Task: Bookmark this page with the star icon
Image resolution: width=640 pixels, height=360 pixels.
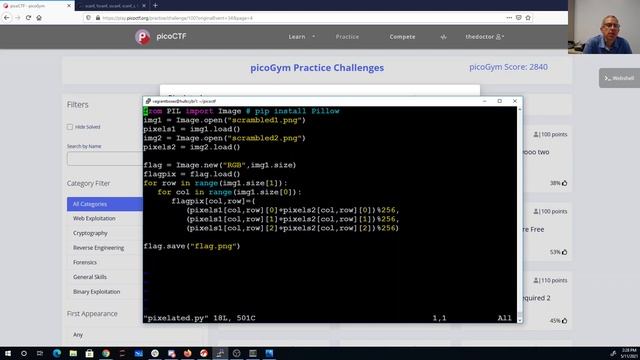Action: tap(528, 18)
